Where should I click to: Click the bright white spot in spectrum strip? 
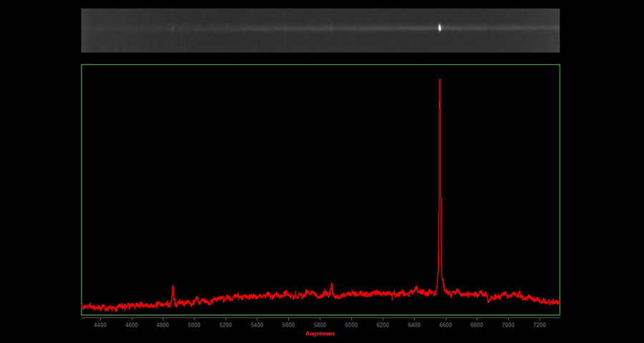point(439,28)
